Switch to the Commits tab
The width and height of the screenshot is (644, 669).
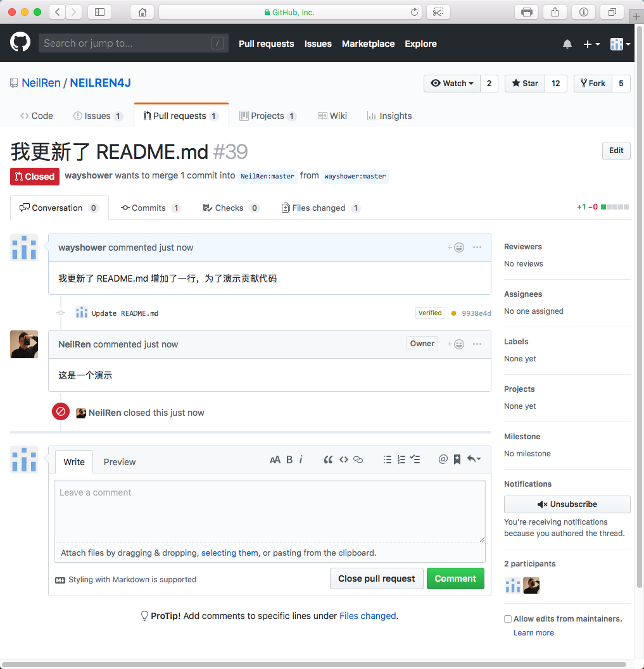(151, 208)
